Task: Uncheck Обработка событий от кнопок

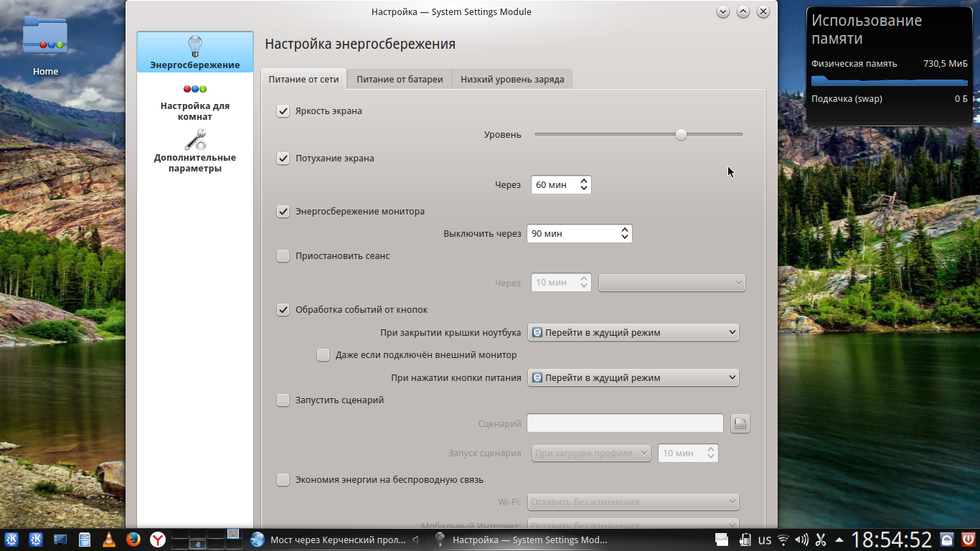Action: point(283,310)
